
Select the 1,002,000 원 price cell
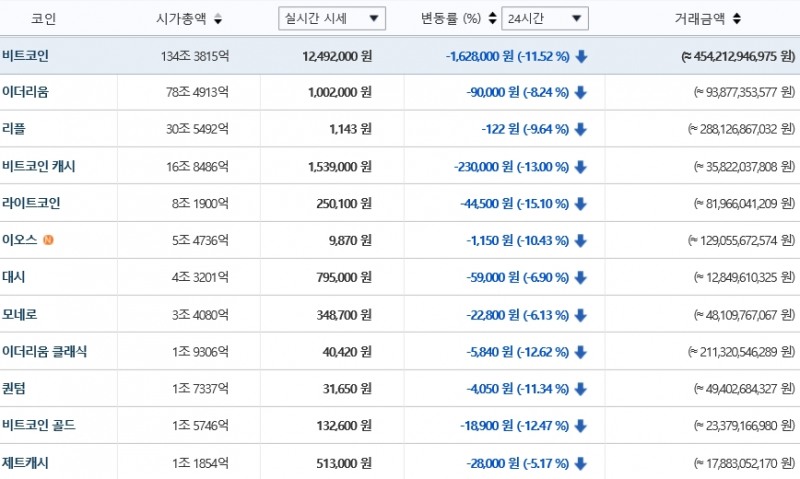(340, 92)
